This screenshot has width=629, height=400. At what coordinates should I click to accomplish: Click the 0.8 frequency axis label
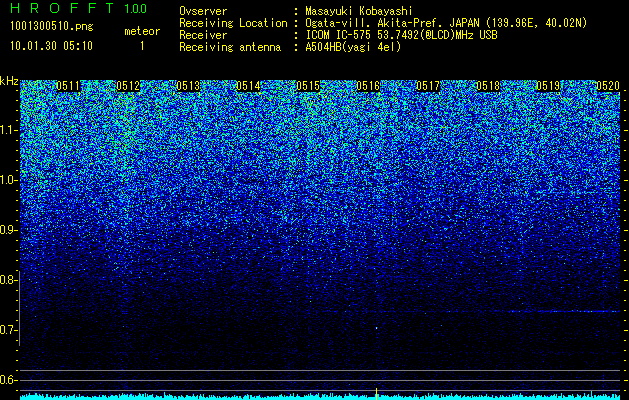coord(7,280)
